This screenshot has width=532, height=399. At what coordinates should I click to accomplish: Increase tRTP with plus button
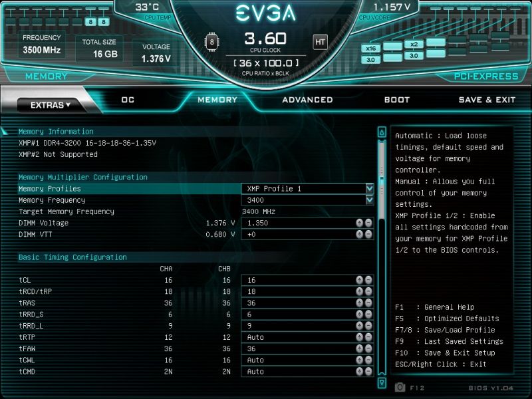click(x=359, y=337)
